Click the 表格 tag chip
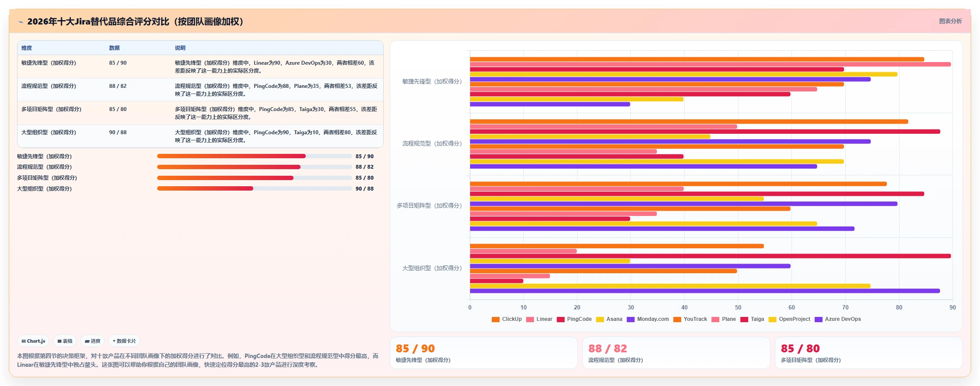Screen dimensions: 980x386 (x=65, y=341)
